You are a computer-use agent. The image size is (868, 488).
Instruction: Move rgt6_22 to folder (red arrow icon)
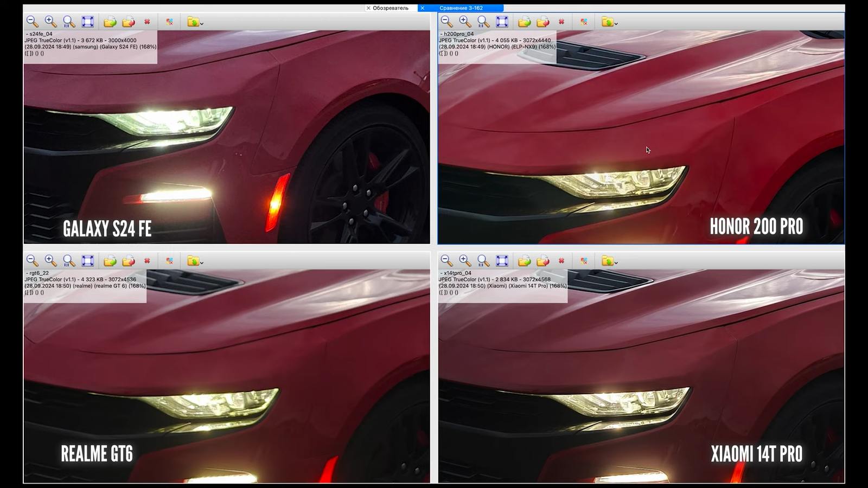129,261
